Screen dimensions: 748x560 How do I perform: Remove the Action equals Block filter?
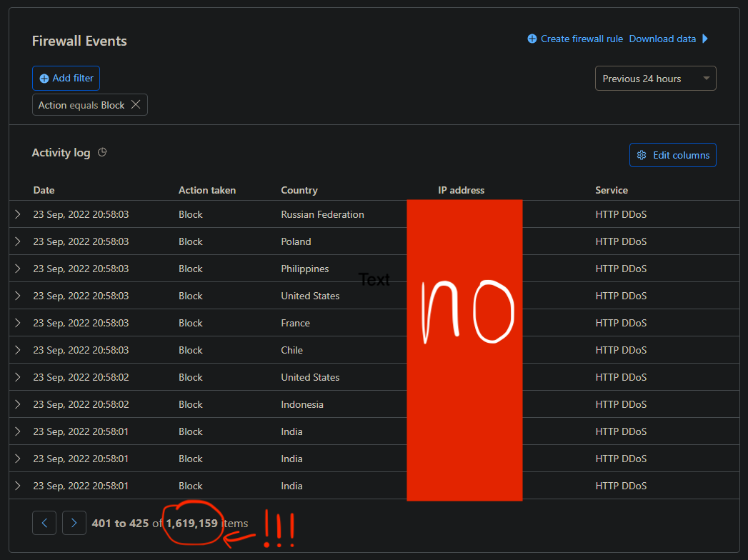point(136,105)
